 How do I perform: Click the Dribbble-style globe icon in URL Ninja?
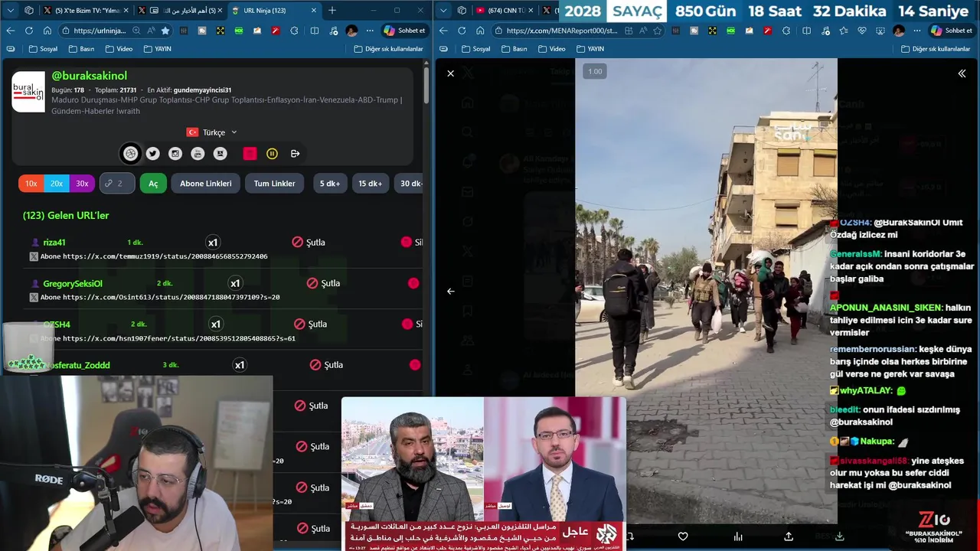click(131, 154)
